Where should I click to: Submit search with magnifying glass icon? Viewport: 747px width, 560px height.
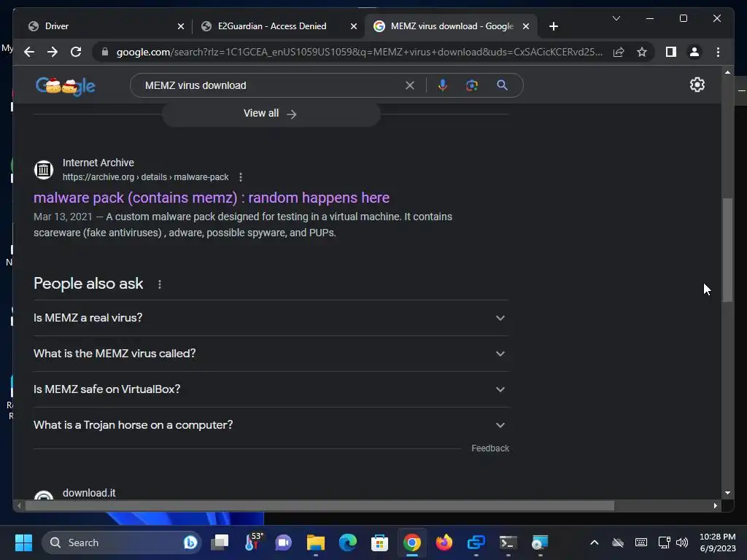click(x=502, y=85)
